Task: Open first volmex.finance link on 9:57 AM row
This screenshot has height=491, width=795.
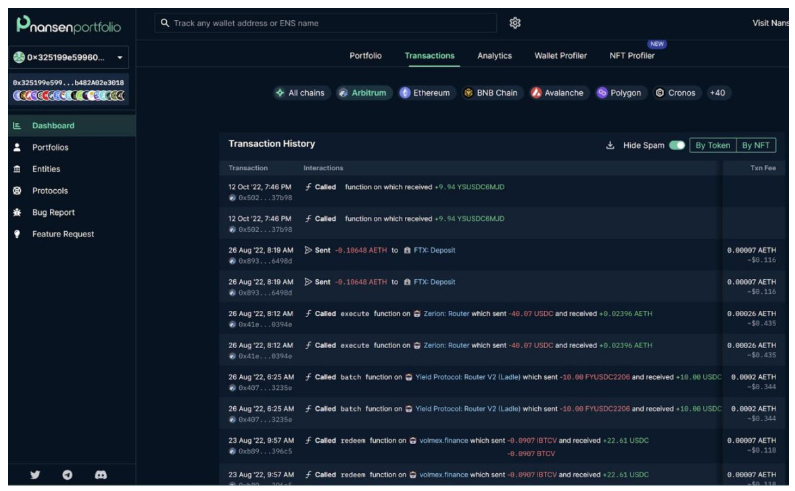Action: click(x=443, y=440)
